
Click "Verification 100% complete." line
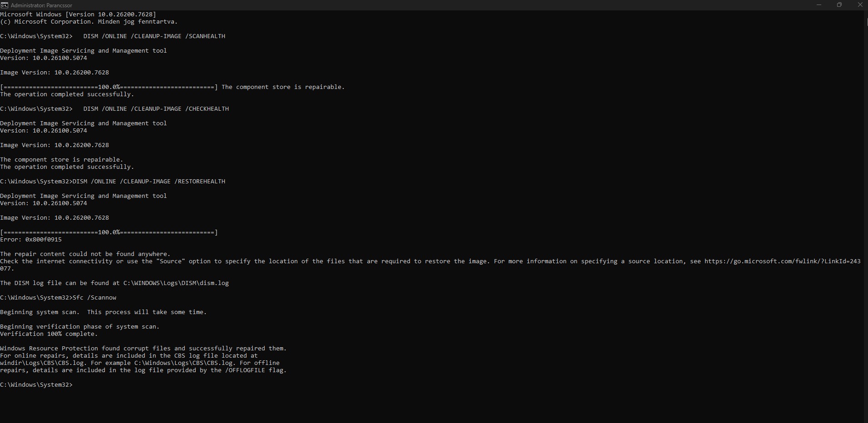pos(49,334)
